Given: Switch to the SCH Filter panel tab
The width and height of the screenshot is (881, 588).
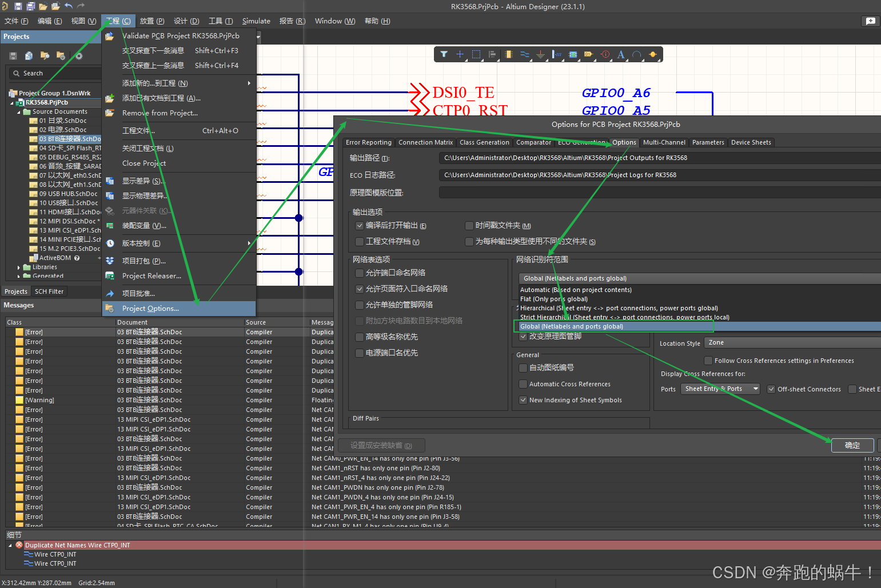Looking at the screenshot, I should 49,291.
